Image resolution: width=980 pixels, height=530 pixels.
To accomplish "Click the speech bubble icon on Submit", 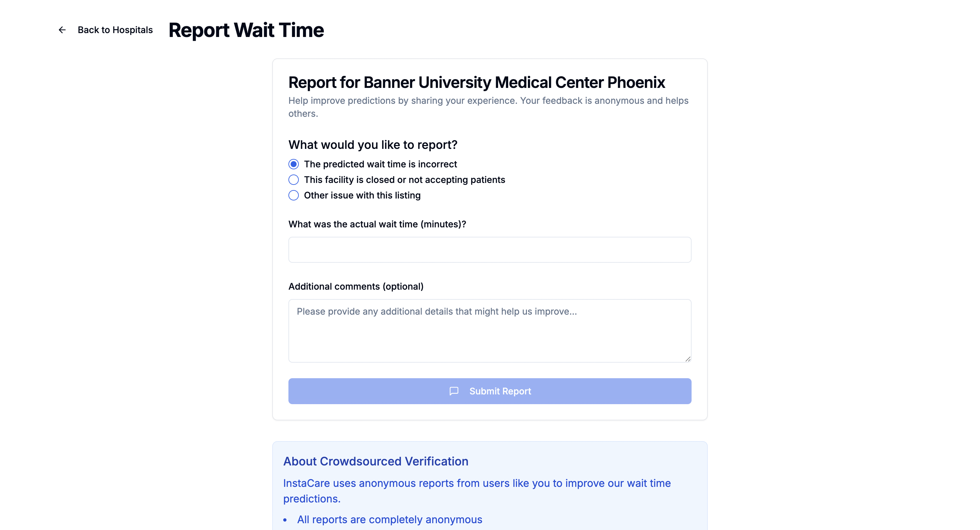I will point(454,391).
